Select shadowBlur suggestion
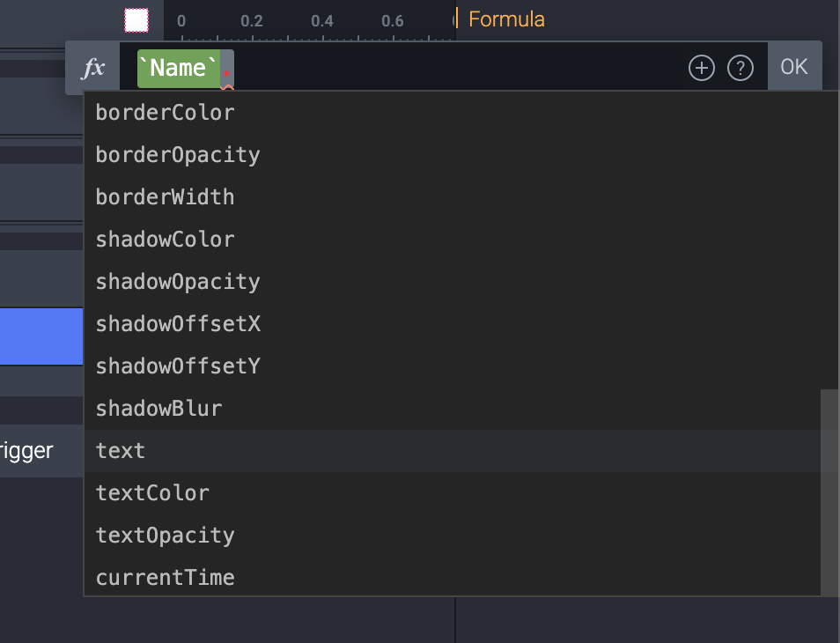840x643 pixels. (x=158, y=409)
